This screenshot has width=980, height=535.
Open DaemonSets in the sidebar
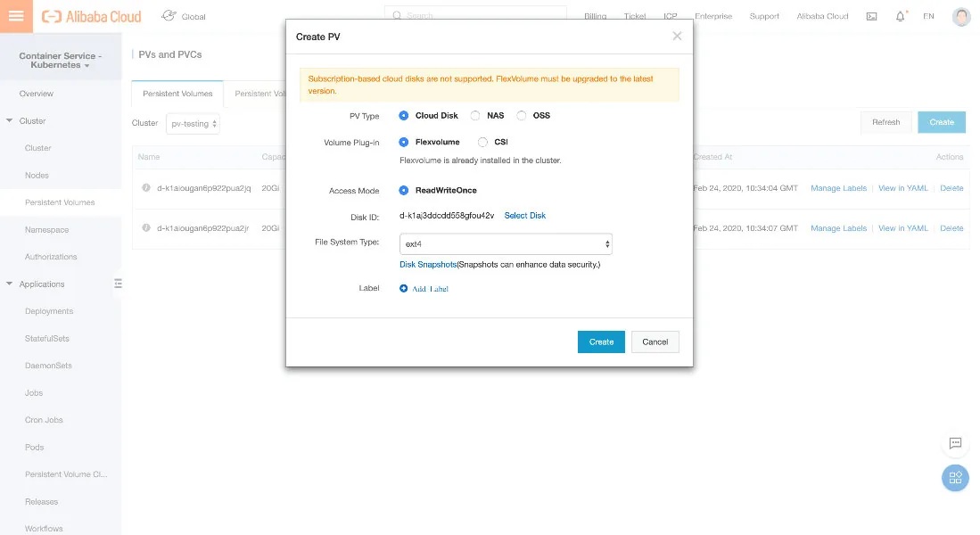tap(48, 366)
